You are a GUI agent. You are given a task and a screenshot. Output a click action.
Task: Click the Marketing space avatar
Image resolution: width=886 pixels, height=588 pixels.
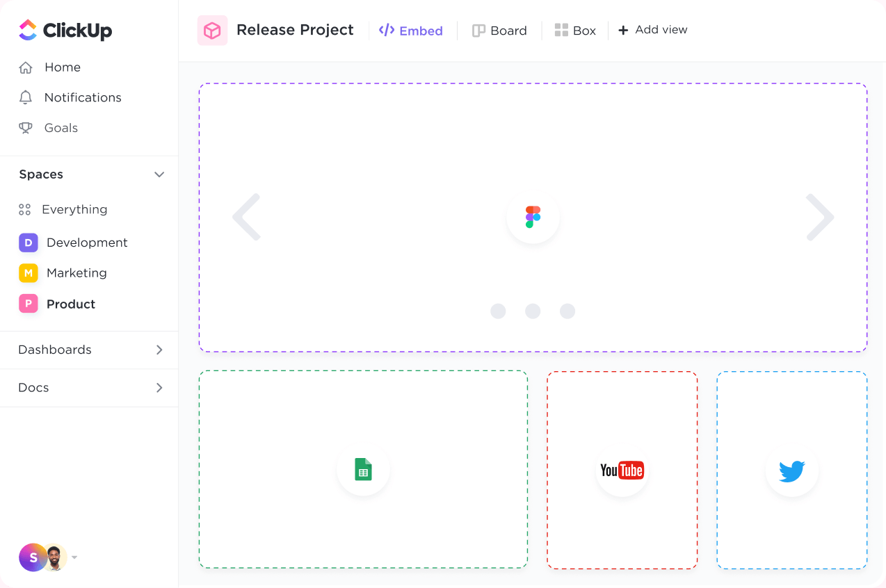[x=28, y=272]
